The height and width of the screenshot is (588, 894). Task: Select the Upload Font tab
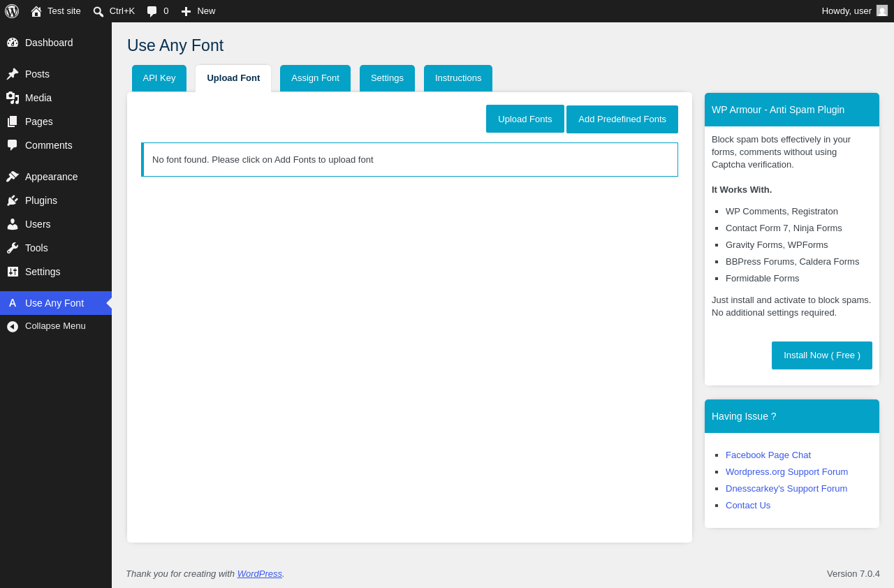pyautogui.click(x=233, y=78)
